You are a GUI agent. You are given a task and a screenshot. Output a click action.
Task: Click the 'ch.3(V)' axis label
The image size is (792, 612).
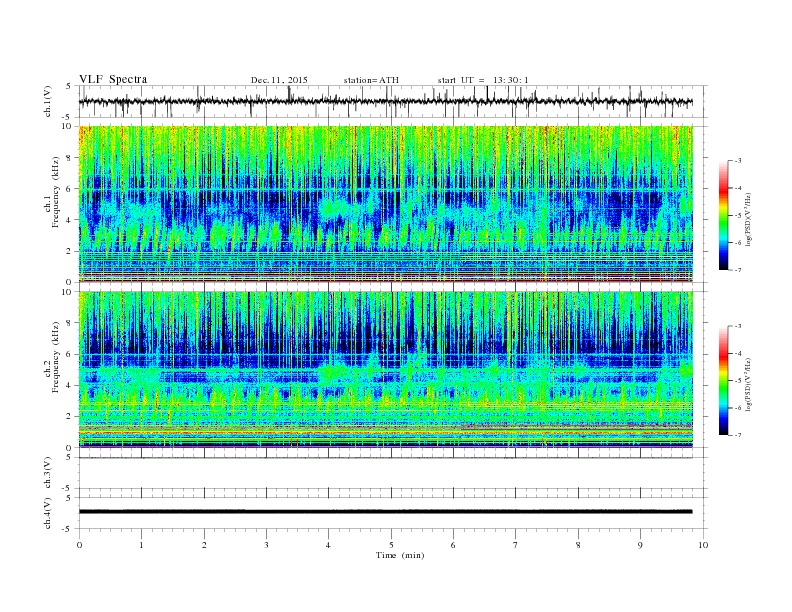[48, 473]
